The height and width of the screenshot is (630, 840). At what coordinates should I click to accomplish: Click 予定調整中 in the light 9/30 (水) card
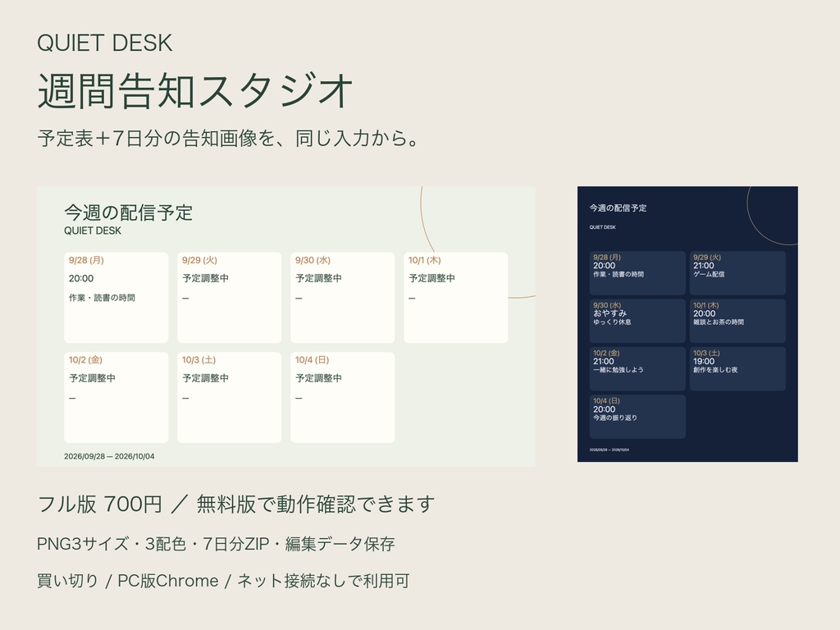[x=319, y=279]
